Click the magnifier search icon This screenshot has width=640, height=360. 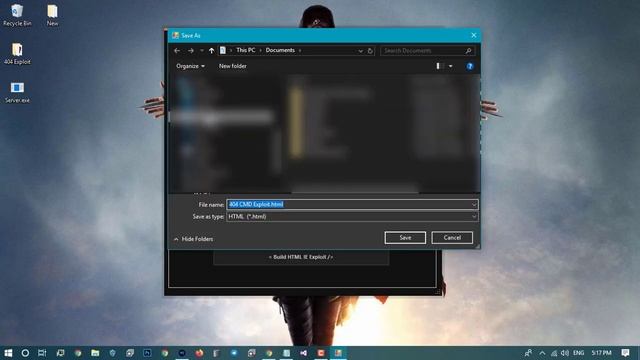pyautogui.click(x=469, y=51)
